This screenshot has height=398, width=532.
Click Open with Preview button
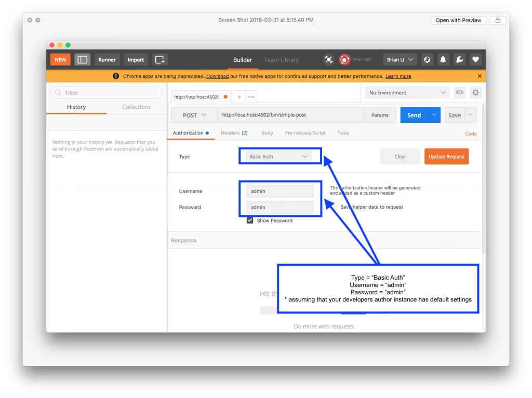pyautogui.click(x=458, y=20)
